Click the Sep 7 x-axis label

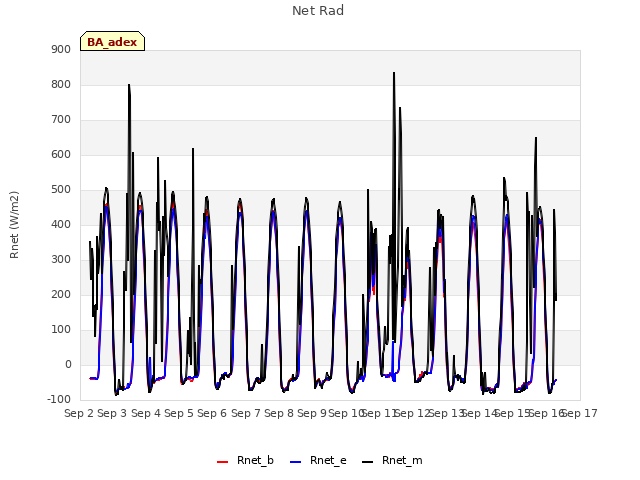(x=246, y=413)
